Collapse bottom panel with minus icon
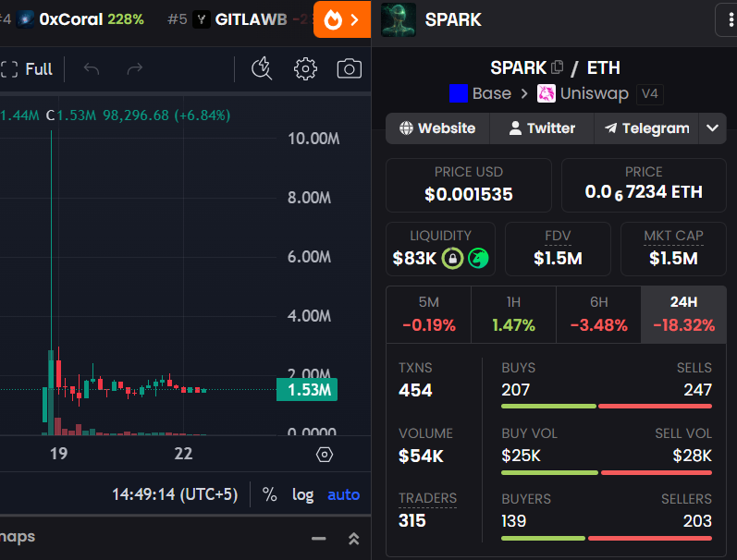737x560 pixels. [319, 539]
